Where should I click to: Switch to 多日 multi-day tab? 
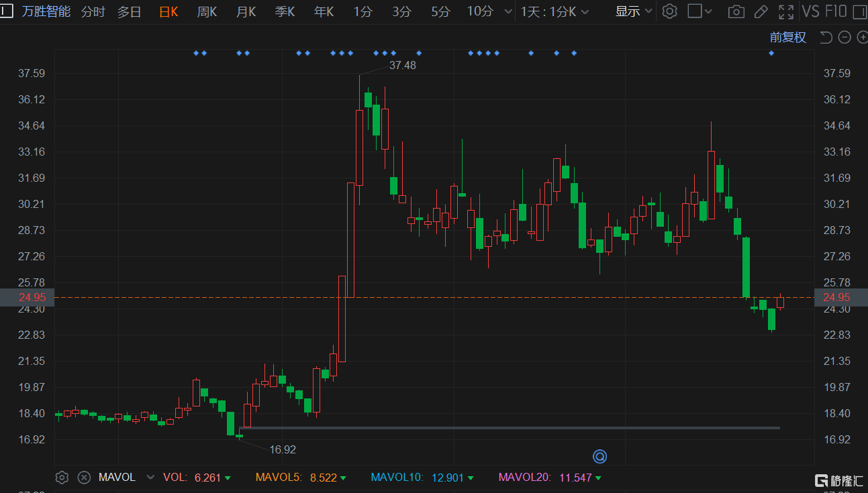click(x=129, y=11)
